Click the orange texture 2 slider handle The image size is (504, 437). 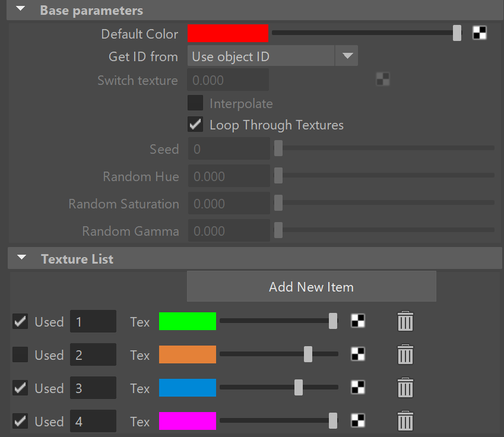tap(308, 354)
